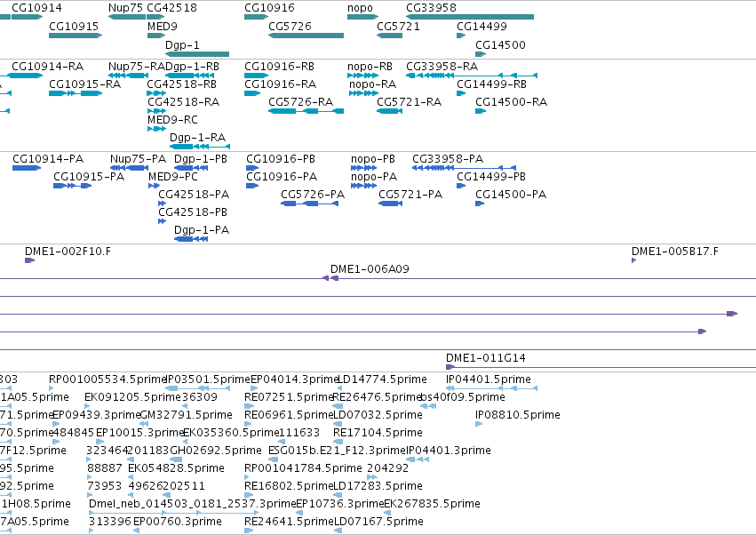Open EST EP00760.3prime

(x=178, y=522)
